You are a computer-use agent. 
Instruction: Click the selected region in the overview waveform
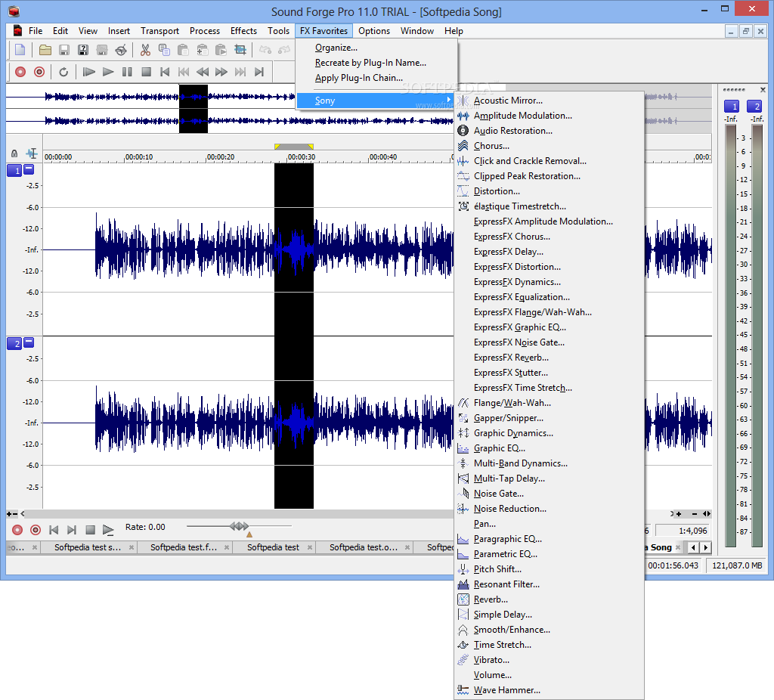coord(193,109)
